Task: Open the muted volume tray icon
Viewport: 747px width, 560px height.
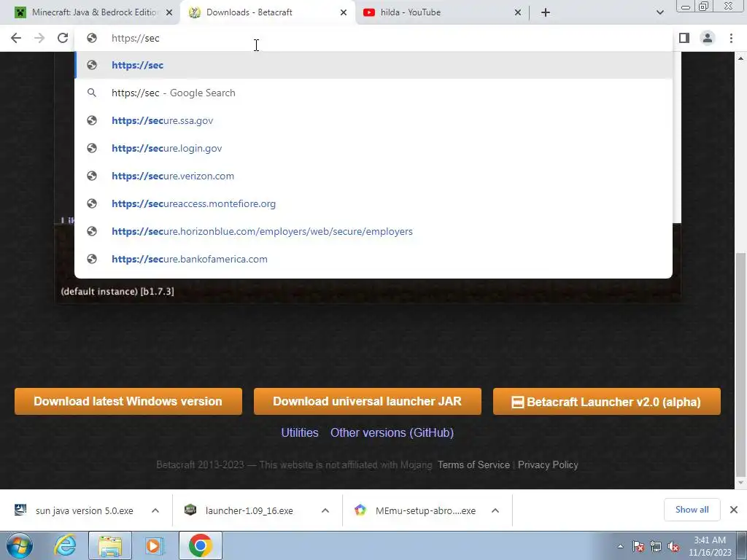Action: coord(673,546)
